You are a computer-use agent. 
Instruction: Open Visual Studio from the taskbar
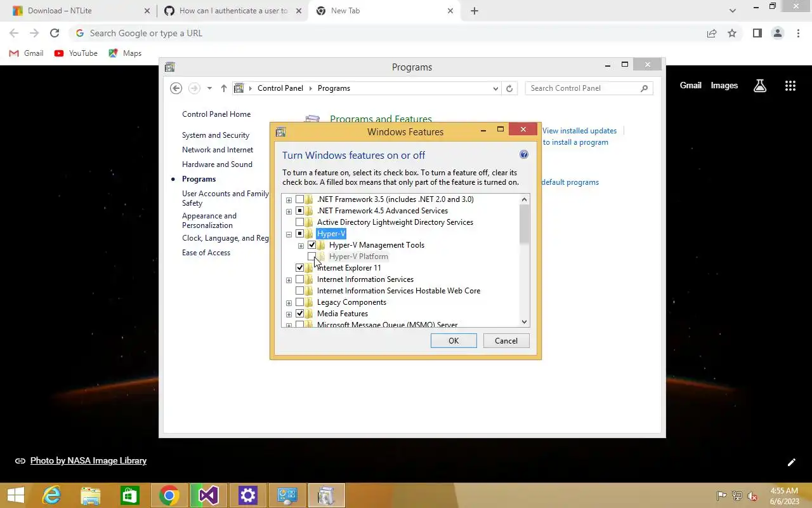click(x=208, y=495)
